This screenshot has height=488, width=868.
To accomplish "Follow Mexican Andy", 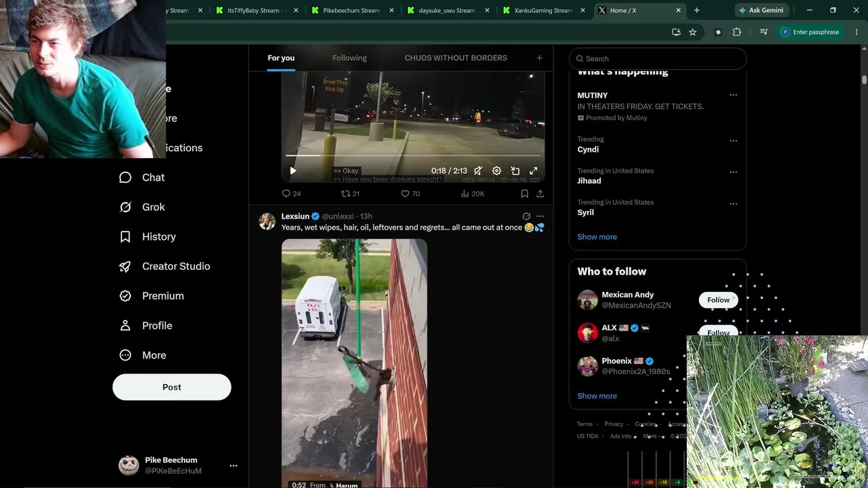I will coord(718,300).
